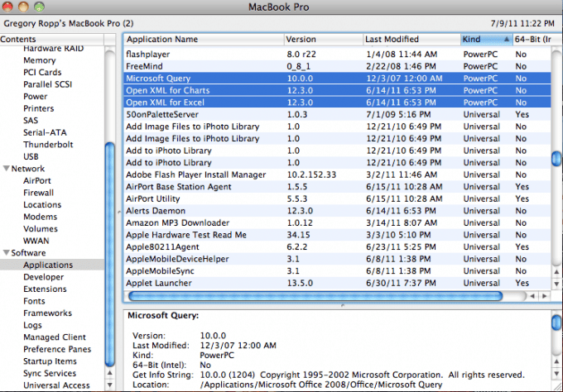Select the FreeMind application row
563x392 pixels.
pos(337,66)
